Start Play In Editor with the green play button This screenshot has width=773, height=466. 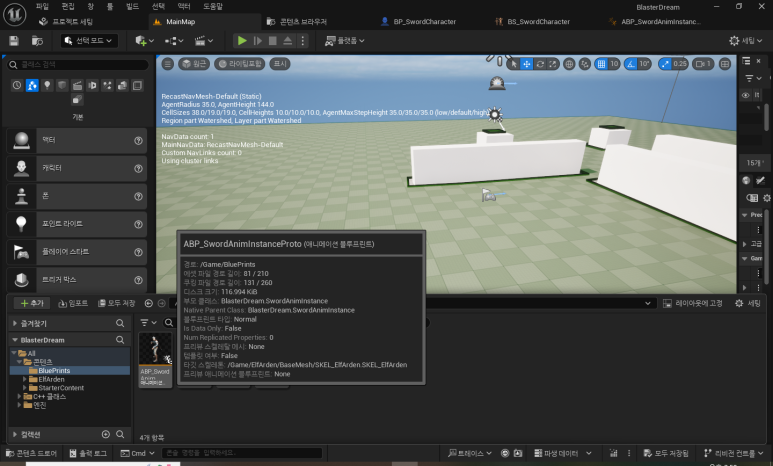pyautogui.click(x=242, y=41)
